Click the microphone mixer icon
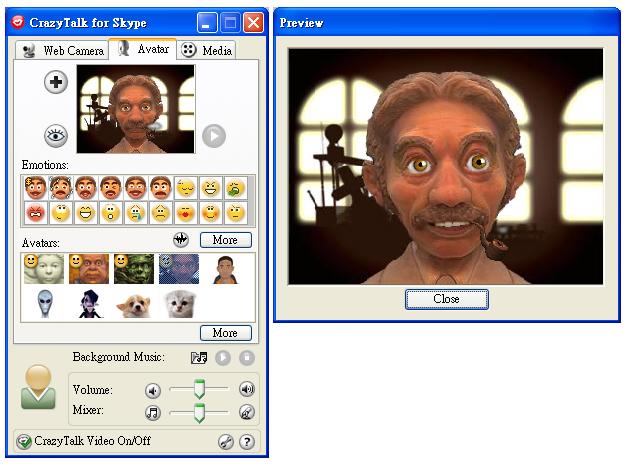This screenshot has width=629, height=464. pyautogui.click(x=247, y=412)
